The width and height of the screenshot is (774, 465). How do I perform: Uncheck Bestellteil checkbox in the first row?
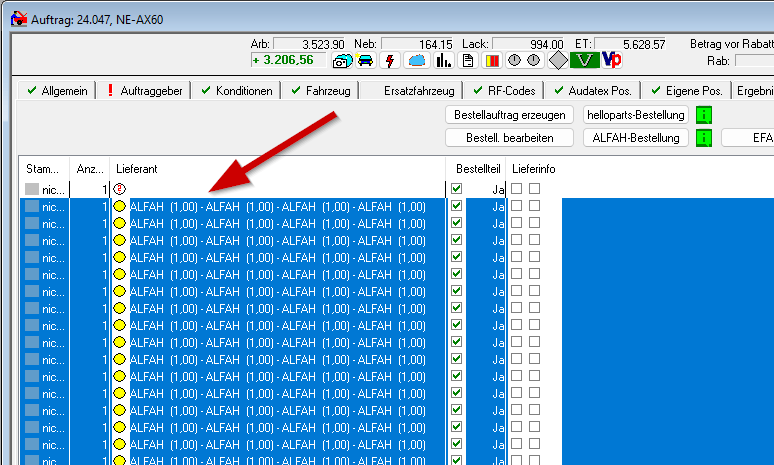(x=457, y=189)
